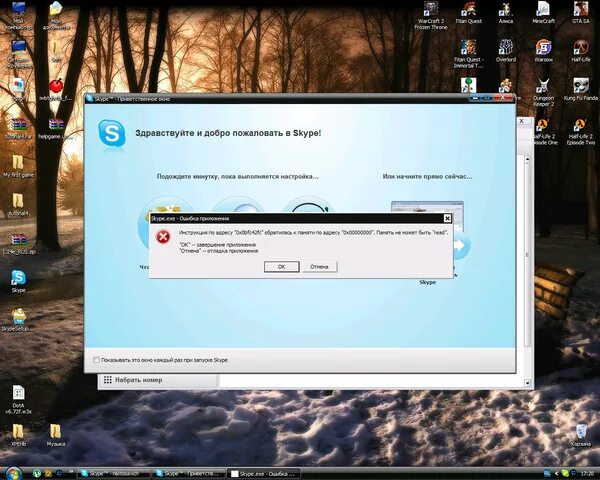Select the Мои документы desktop icon
Screen dimensions: 600x480
(56, 16)
